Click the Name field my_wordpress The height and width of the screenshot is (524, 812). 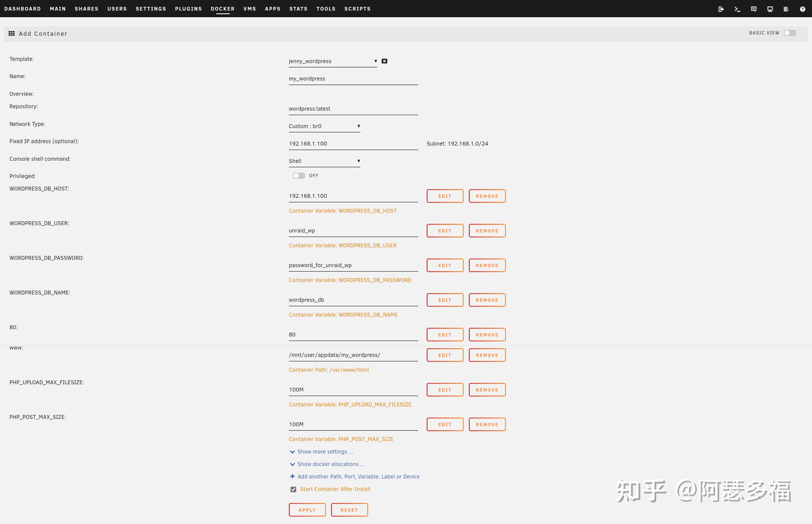[353, 79]
